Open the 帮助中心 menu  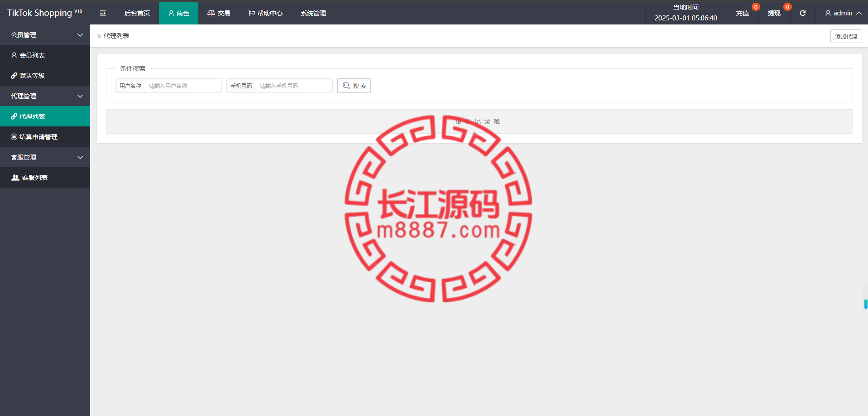265,13
